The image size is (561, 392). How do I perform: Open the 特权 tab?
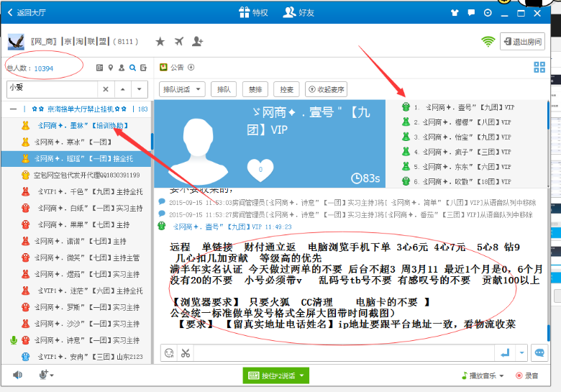tap(253, 12)
